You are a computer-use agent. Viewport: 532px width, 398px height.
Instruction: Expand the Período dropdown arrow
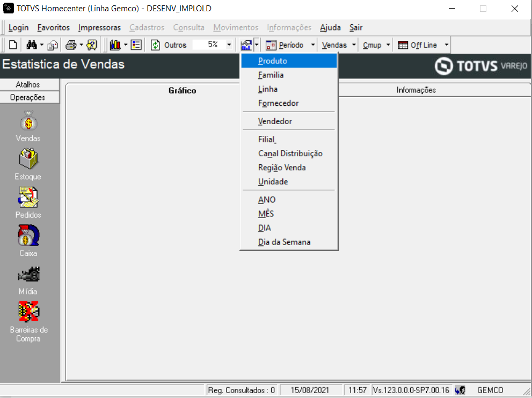click(x=313, y=45)
